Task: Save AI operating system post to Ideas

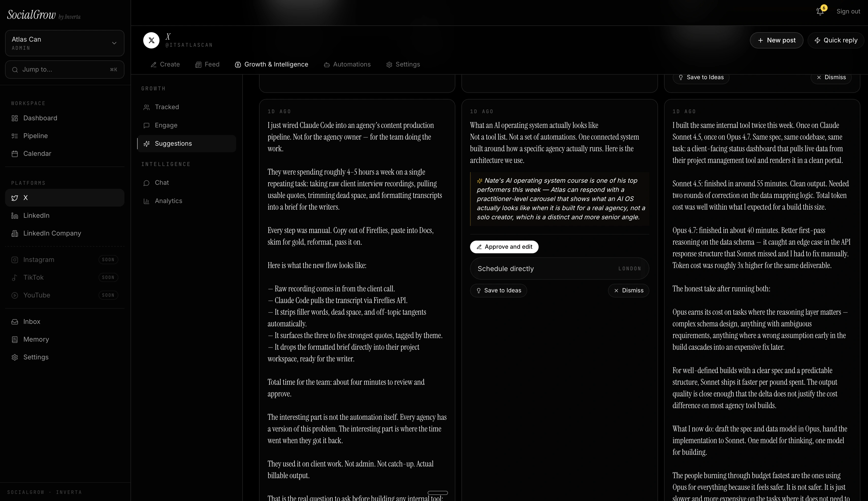Action: tap(498, 290)
